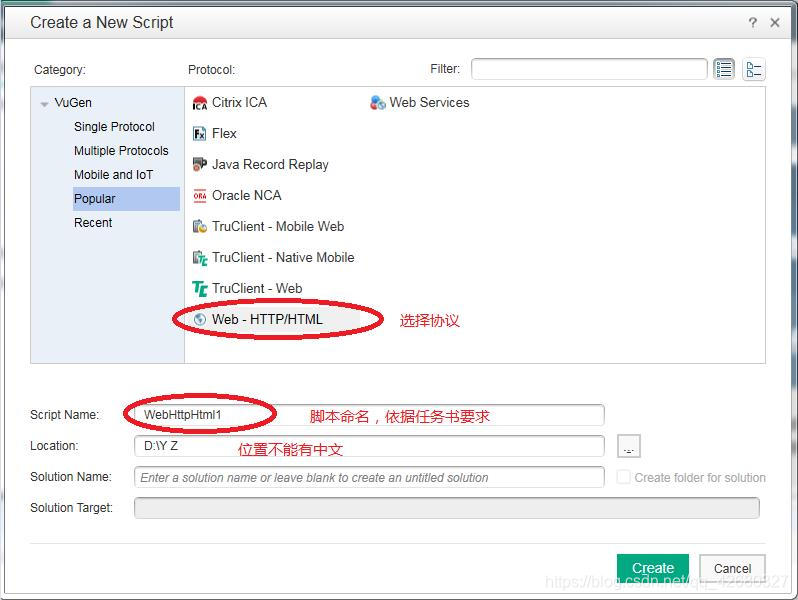
Task: Click the Cancel button
Action: (x=732, y=568)
